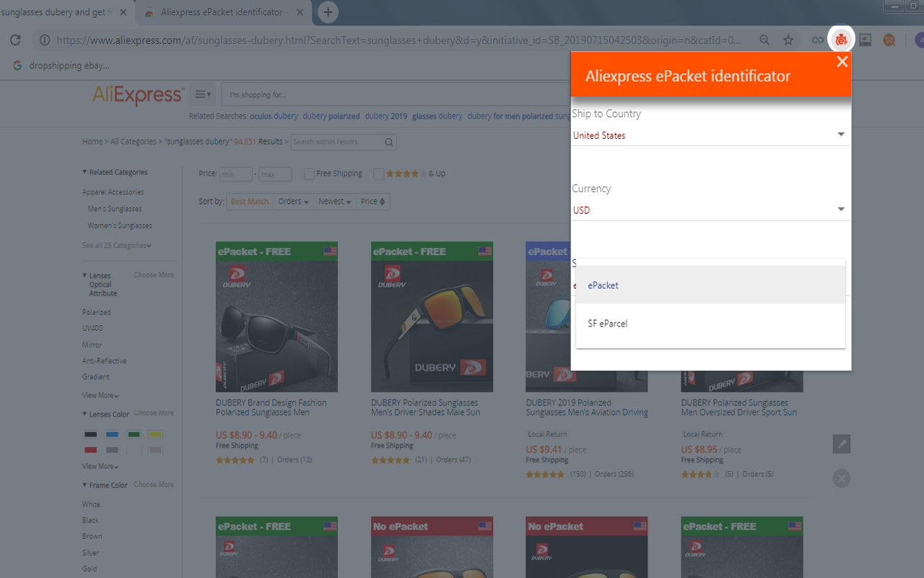
Task: Open the Men's Sunglasses category
Action: (x=115, y=209)
